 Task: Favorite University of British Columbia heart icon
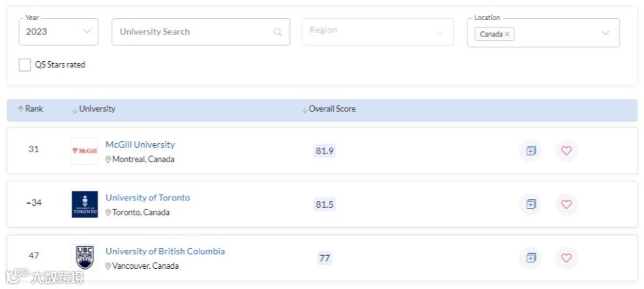pos(566,258)
